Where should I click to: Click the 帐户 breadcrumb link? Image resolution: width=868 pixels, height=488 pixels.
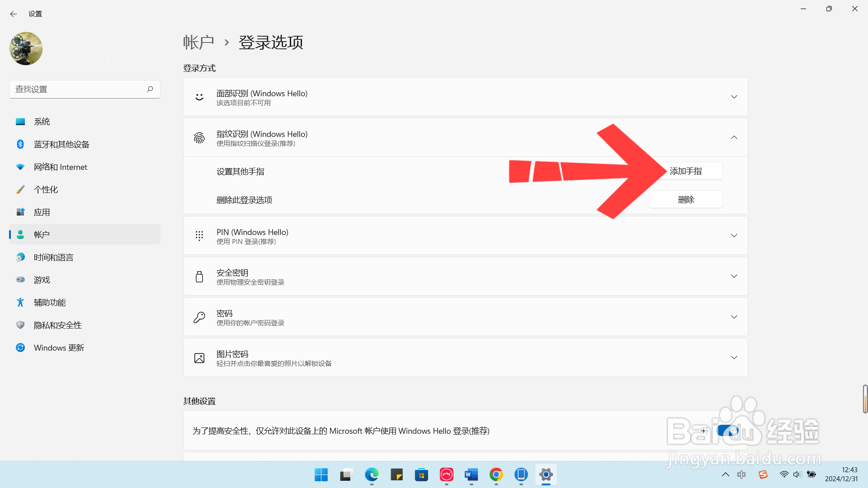[x=198, y=42]
